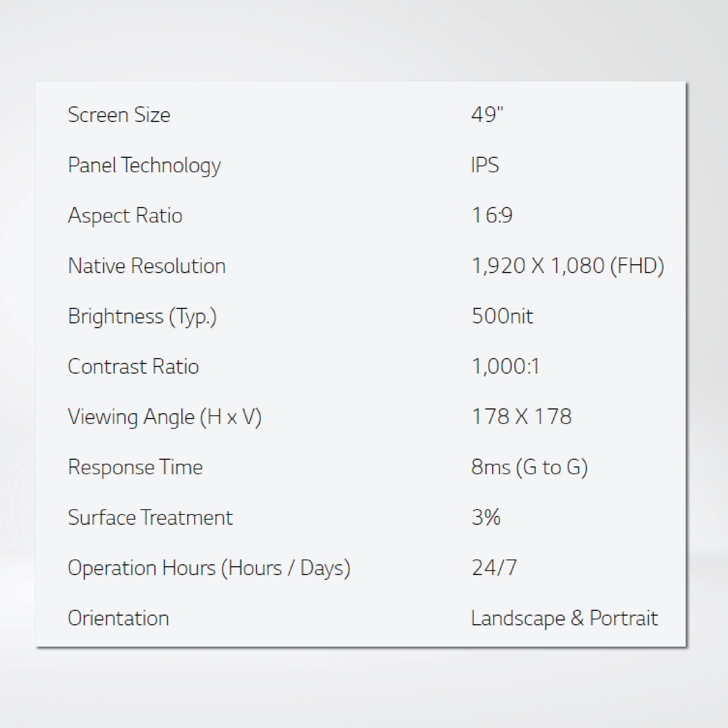Select the 1,000:1 contrast value

click(505, 366)
